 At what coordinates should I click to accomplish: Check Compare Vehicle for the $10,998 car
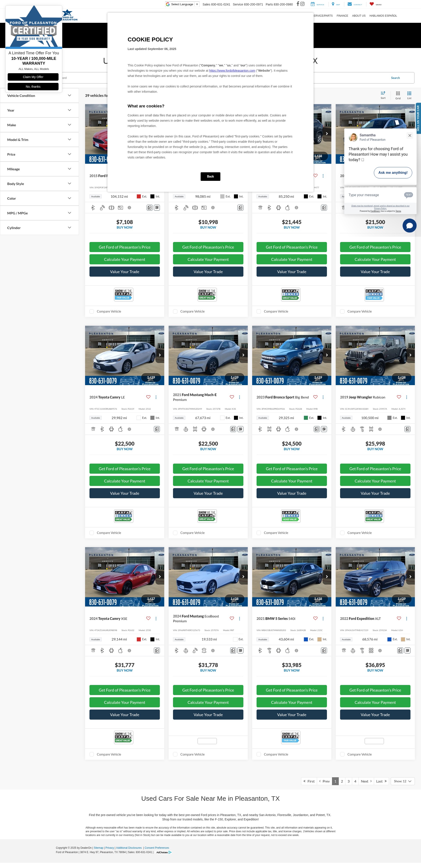point(175,311)
